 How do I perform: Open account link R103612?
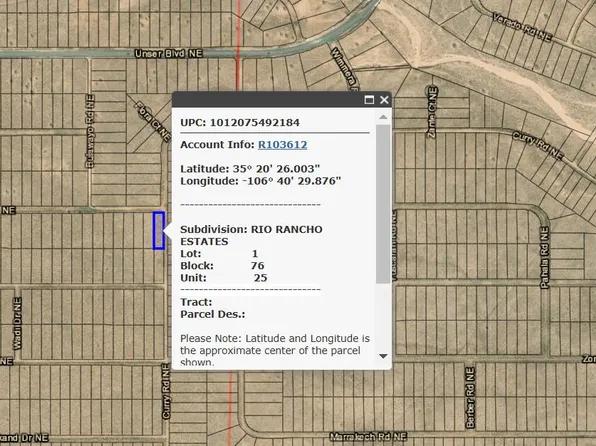[282, 144]
